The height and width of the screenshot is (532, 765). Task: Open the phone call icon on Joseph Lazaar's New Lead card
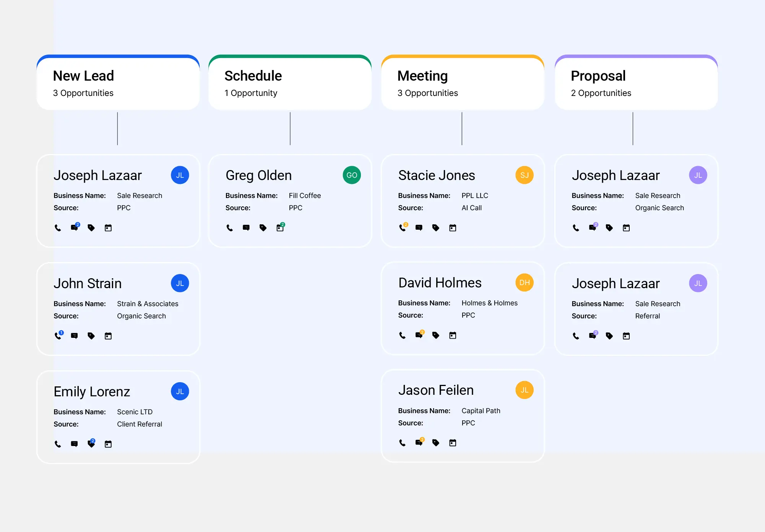[x=58, y=228]
